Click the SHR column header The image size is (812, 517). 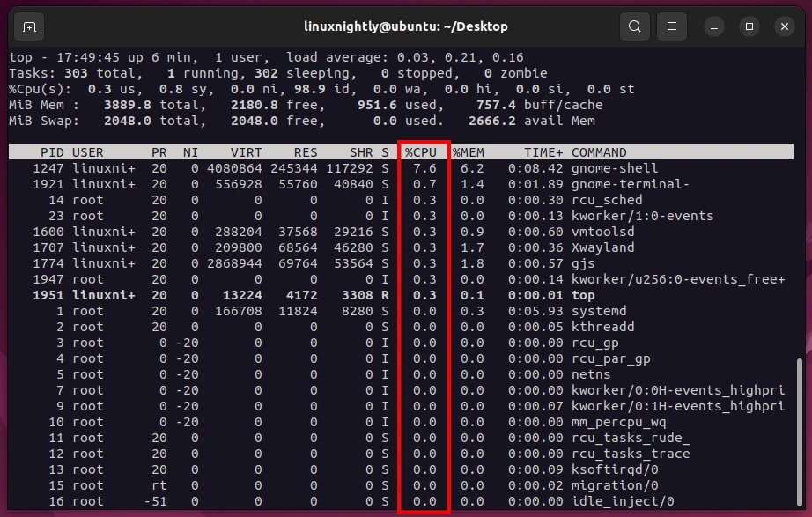[x=361, y=152]
